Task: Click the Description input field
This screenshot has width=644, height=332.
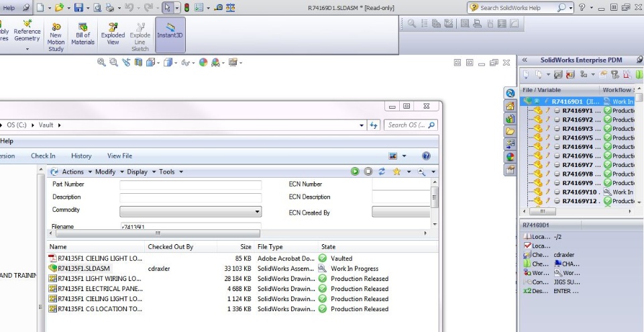Action: coord(191,198)
